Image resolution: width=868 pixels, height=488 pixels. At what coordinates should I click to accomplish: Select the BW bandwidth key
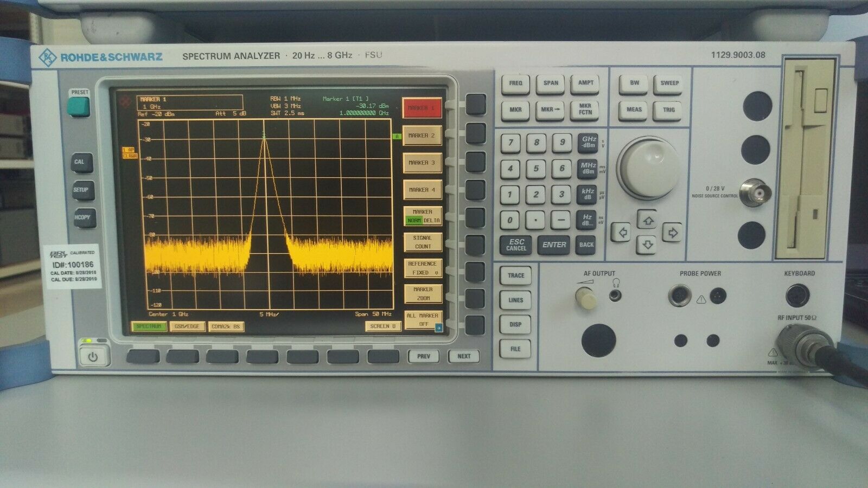pyautogui.click(x=634, y=83)
